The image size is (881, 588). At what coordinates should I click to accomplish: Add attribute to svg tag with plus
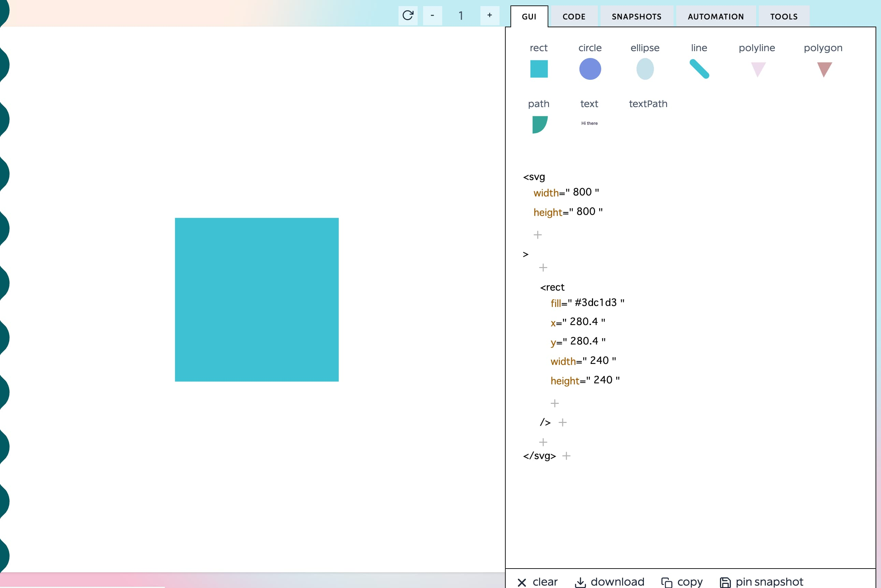[x=537, y=235]
